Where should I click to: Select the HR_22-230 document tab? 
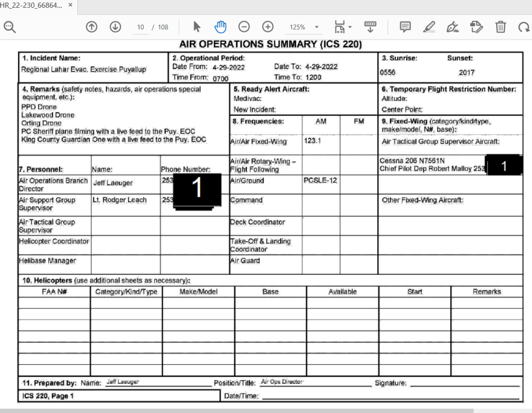[31, 5]
